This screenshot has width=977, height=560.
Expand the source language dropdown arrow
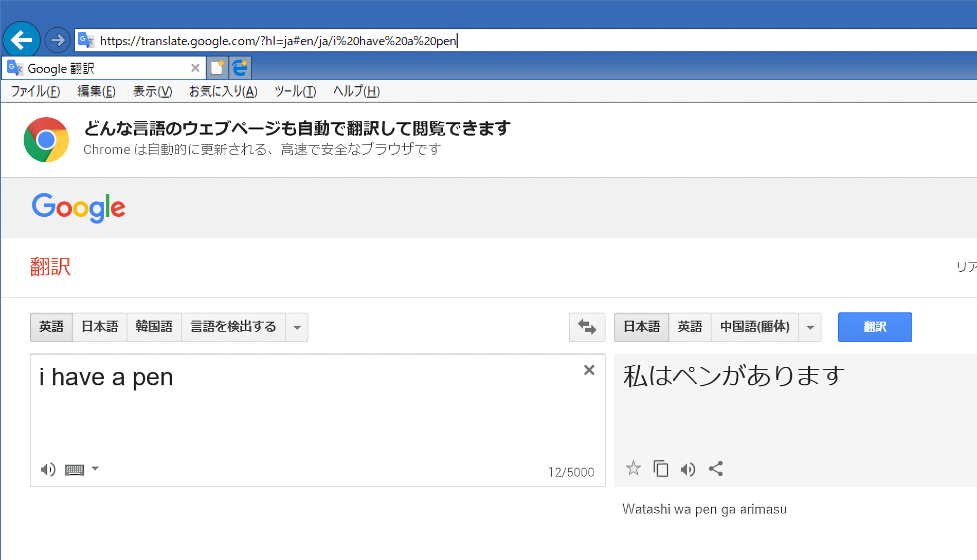297,327
